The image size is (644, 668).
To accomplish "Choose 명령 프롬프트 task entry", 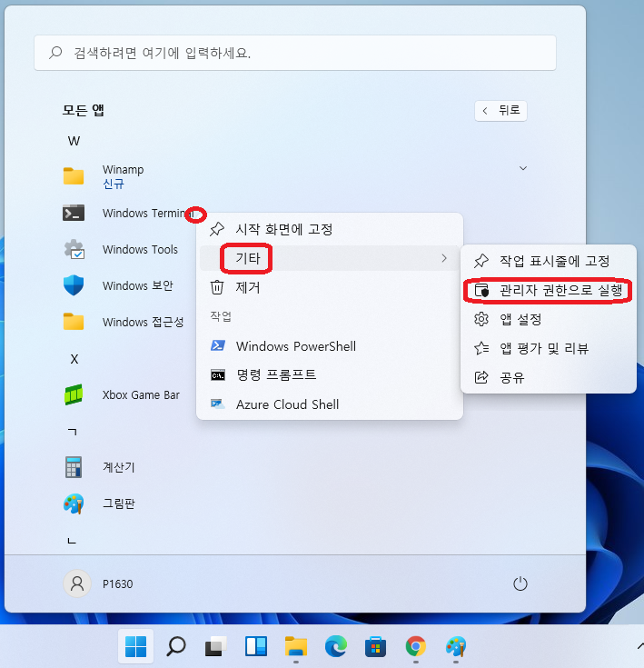I will click(x=329, y=374).
